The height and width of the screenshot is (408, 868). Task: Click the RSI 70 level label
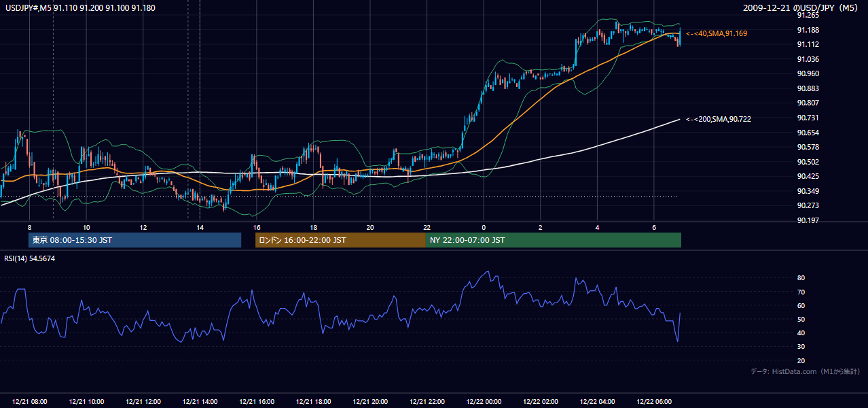coord(801,292)
